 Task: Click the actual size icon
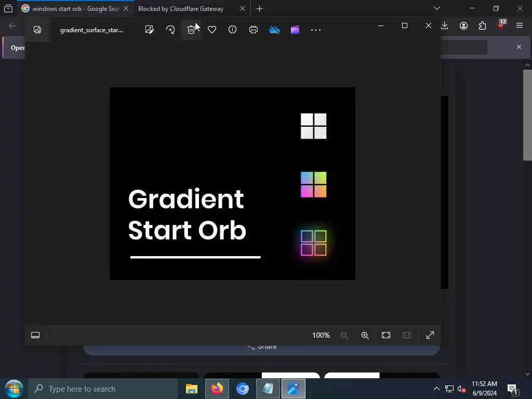[407, 335]
